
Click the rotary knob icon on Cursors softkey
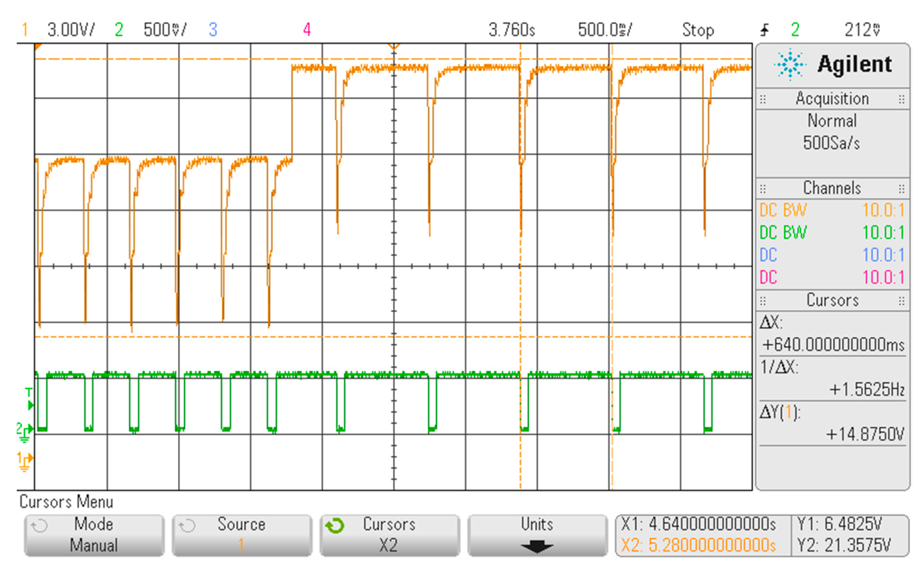pyautogui.click(x=334, y=525)
